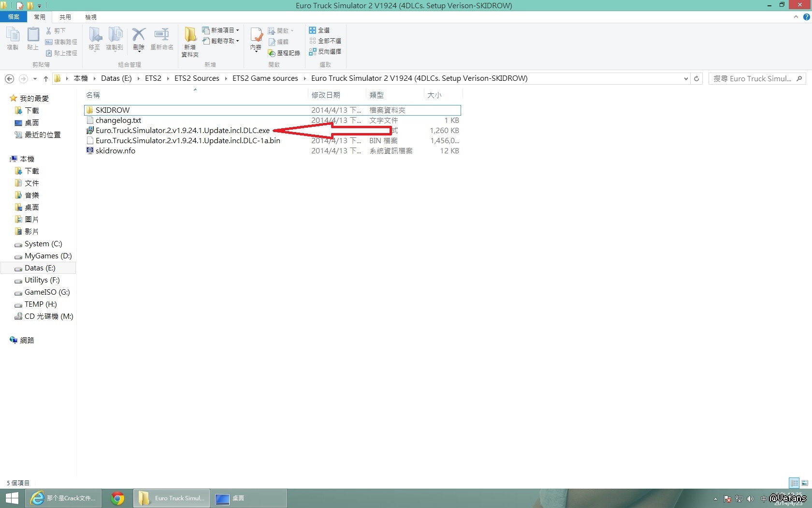Sort by the 大小 (Size) column header
Screen dimensions: 812x508
(443, 95)
